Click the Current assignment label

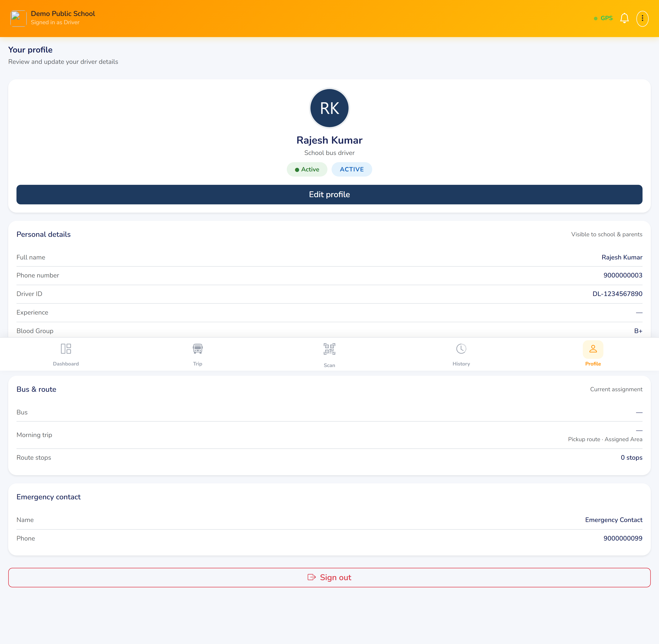(x=616, y=389)
